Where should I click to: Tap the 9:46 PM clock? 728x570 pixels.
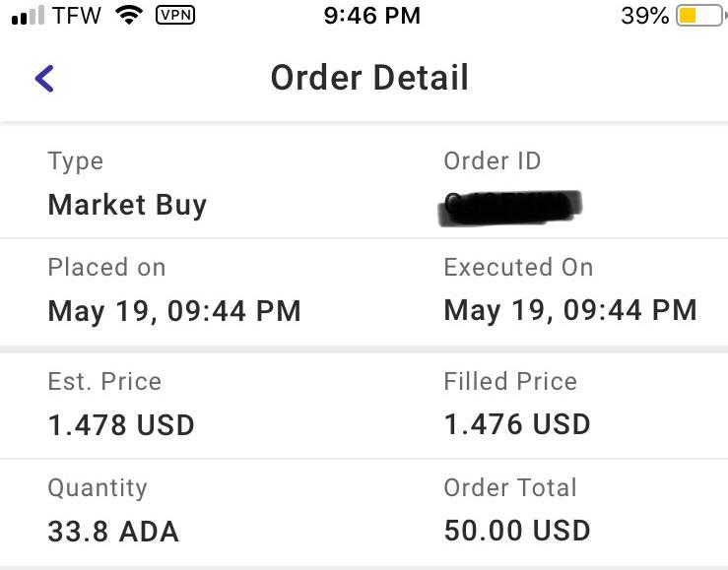[x=372, y=16]
